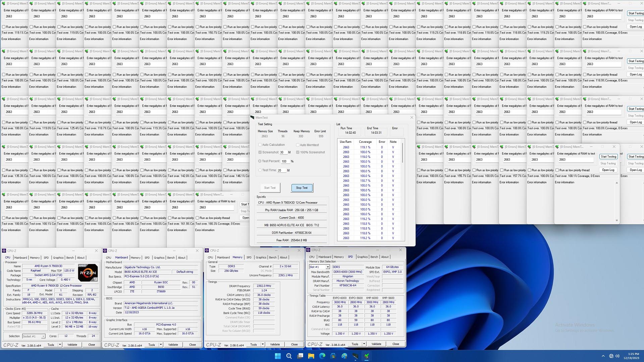Click Validate in the CPU-Z window

point(72,345)
